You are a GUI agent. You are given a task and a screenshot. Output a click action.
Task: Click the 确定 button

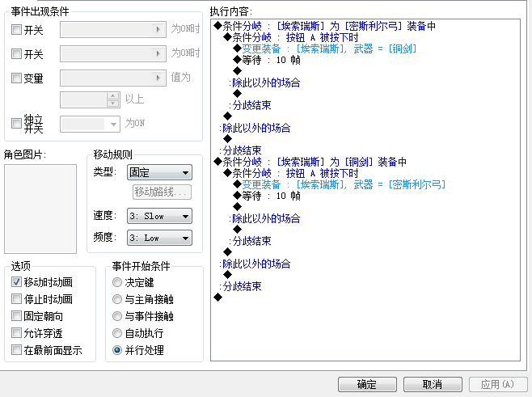[367, 384]
